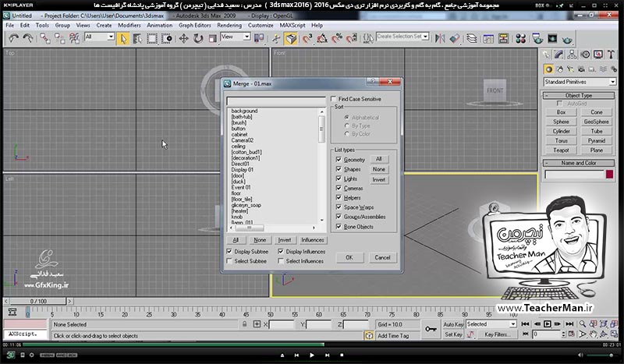Select 'Camera02' in the merge list
This screenshot has width=624, height=364.
243,140
